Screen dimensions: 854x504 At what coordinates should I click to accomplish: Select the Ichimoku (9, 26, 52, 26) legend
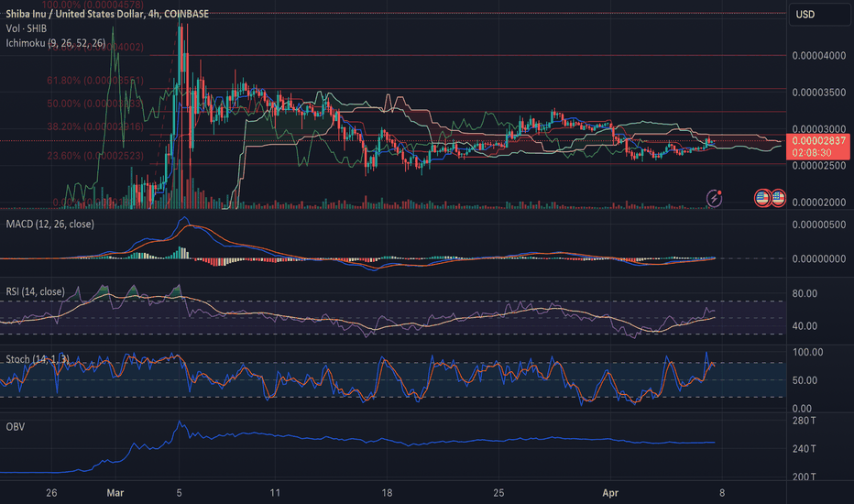point(56,43)
